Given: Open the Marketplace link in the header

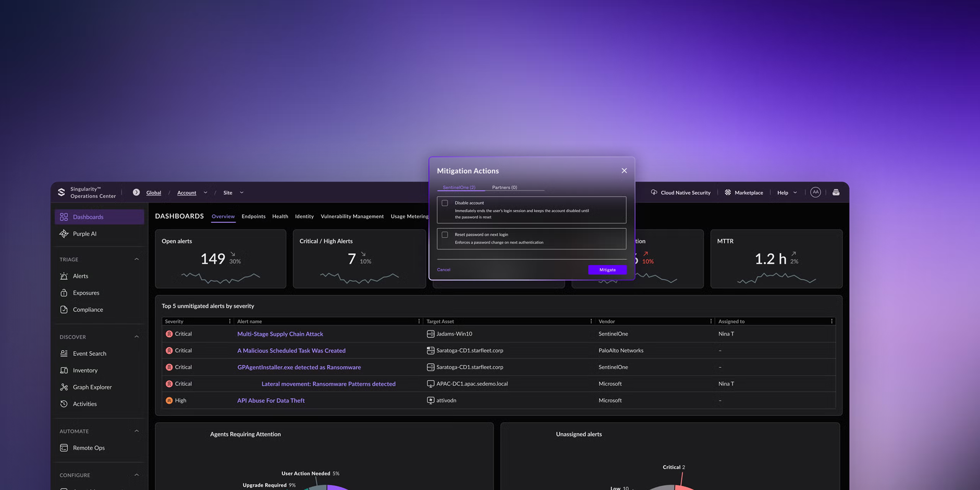Looking at the screenshot, I should click(x=749, y=193).
